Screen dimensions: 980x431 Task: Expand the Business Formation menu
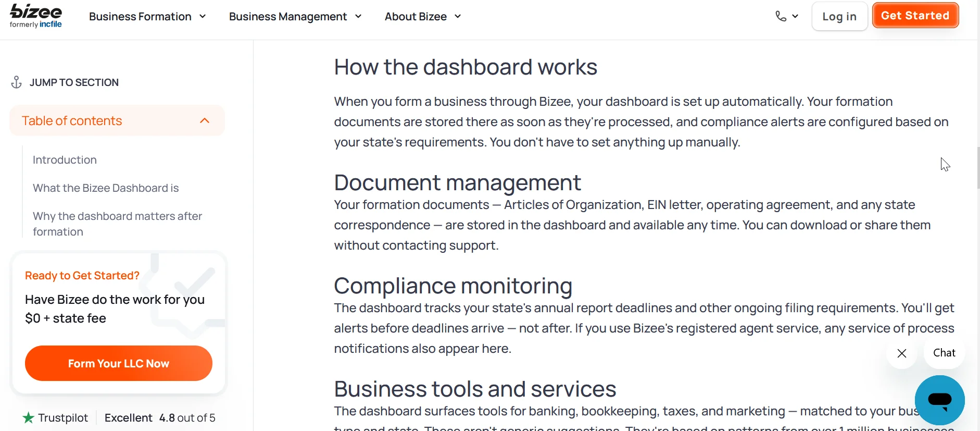pos(147,17)
